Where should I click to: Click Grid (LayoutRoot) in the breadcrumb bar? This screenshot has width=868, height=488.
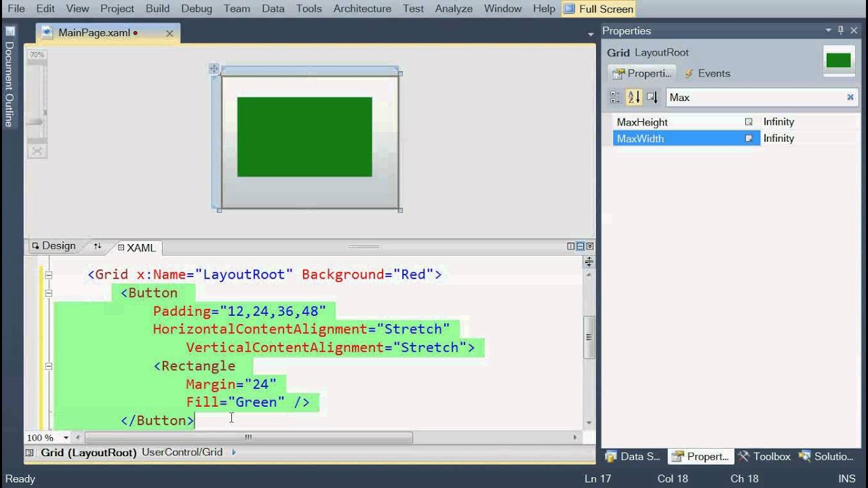(x=89, y=452)
